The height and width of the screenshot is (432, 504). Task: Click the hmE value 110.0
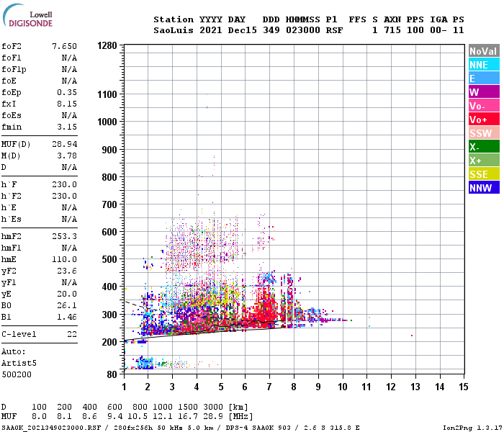[64, 259]
